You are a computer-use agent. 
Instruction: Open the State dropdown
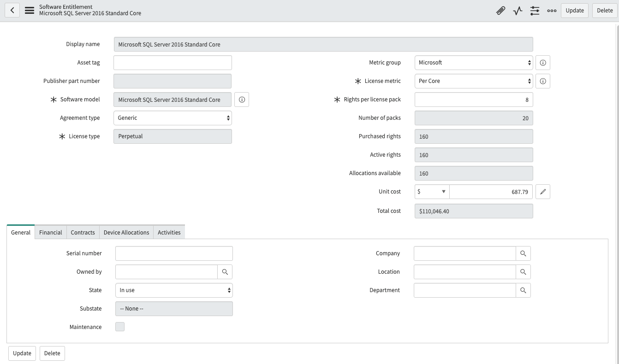pos(174,290)
